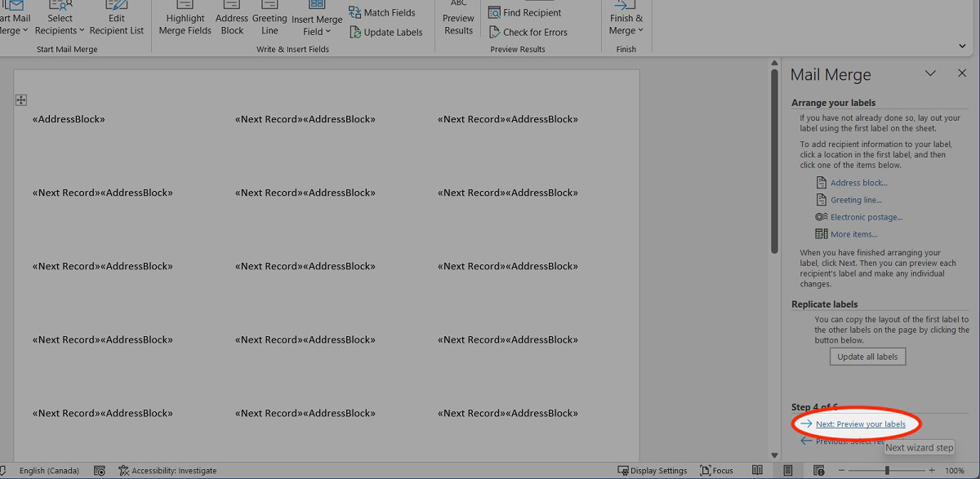The height and width of the screenshot is (479, 980).
Task: Click Accessibility: Investigate in status bar
Action: pos(167,471)
